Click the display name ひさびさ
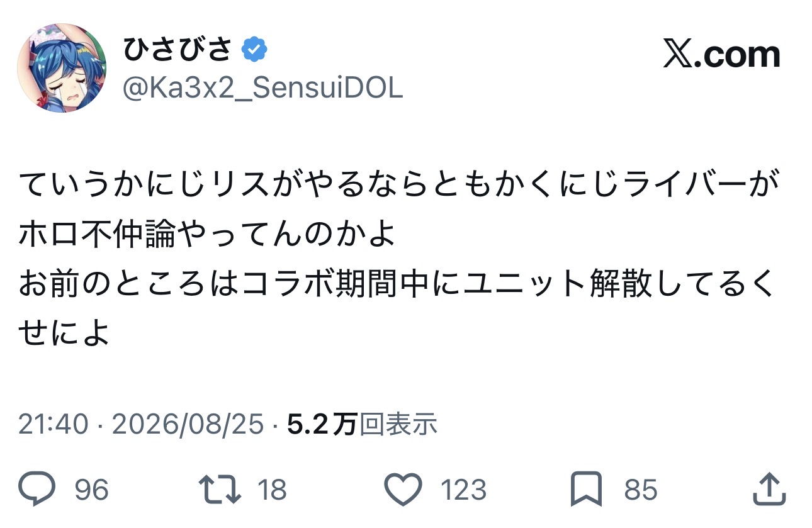 click(178, 50)
